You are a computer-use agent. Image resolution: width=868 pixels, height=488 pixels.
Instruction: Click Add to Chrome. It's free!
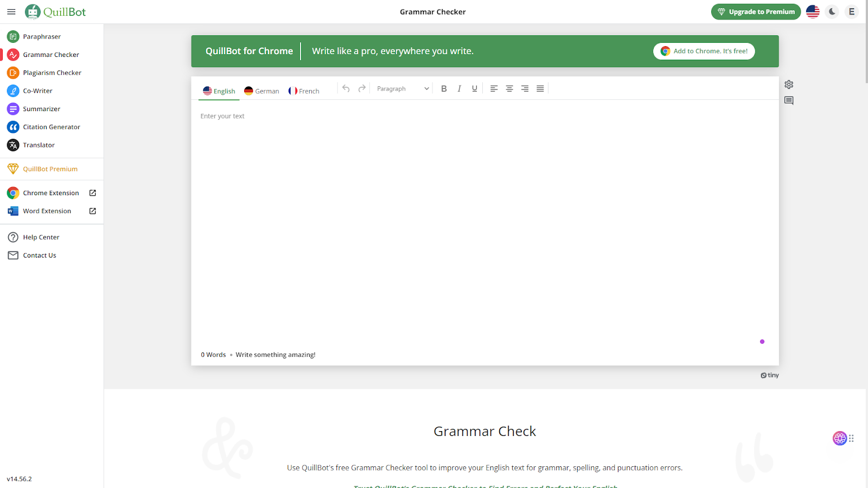[704, 51]
